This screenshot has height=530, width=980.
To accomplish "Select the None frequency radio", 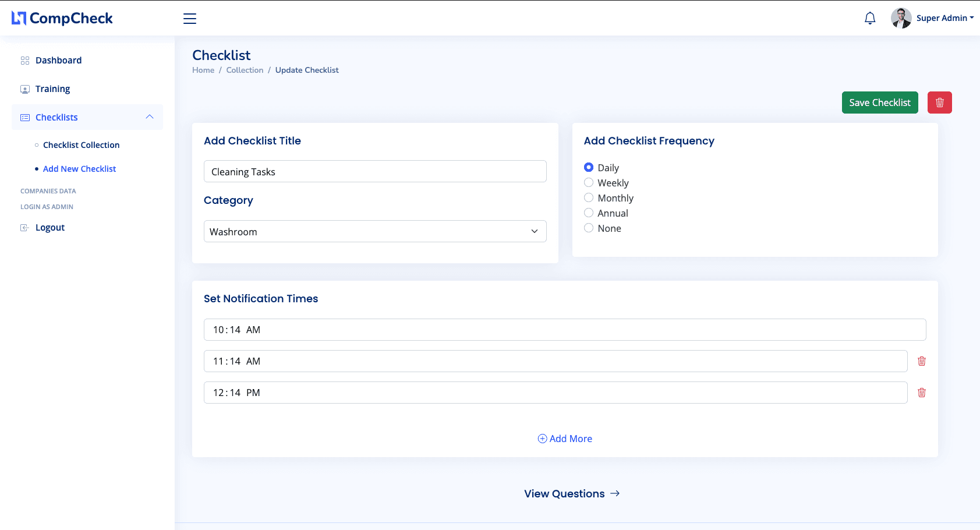I will [x=589, y=228].
